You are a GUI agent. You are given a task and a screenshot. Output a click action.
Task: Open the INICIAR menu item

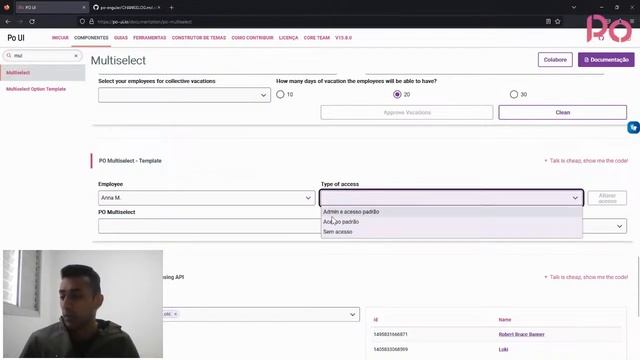pyautogui.click(x=60, y=38)
